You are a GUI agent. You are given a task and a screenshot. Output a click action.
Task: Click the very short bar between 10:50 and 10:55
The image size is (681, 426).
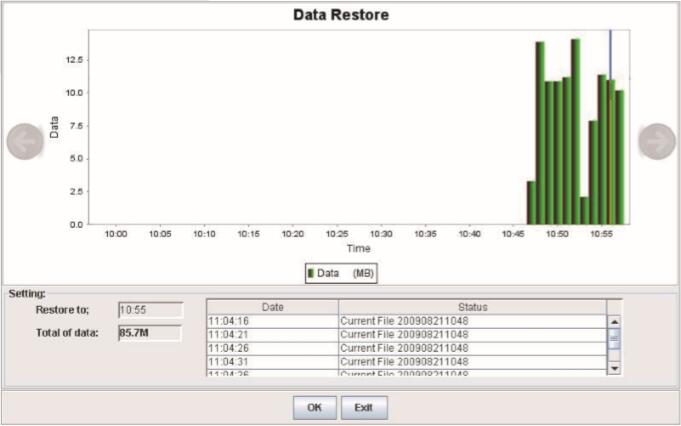pos(584,211)
